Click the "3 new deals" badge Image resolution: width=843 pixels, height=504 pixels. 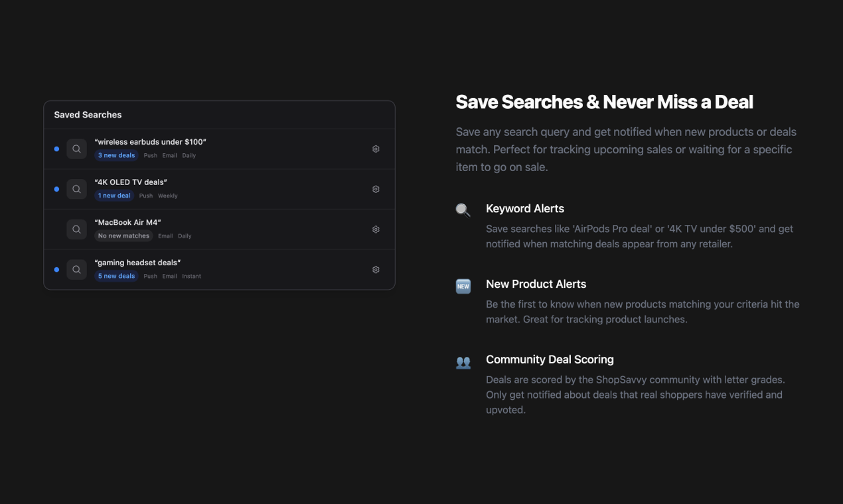click(x=117, y=156)
